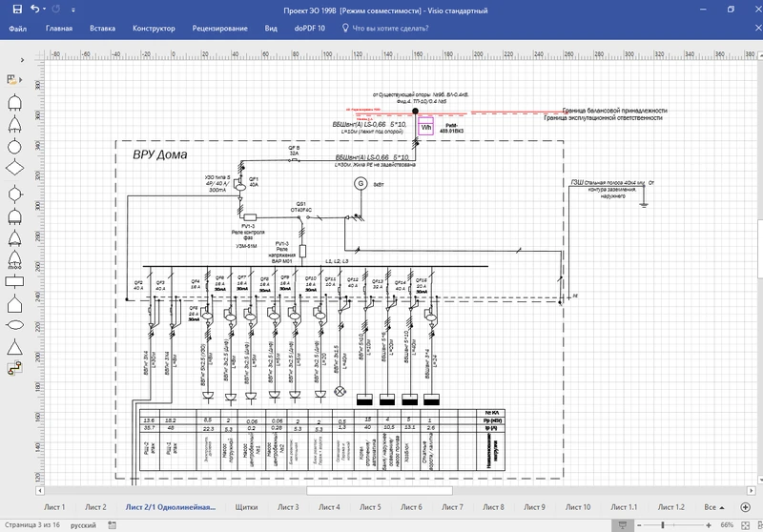Open the 'Конструктор' ribbon tab
763x532 pixels.
click(x=154, y=29)
